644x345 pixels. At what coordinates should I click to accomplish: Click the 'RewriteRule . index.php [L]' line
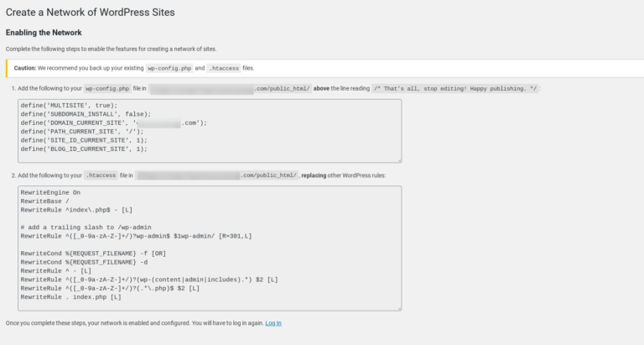coord(71,297)
